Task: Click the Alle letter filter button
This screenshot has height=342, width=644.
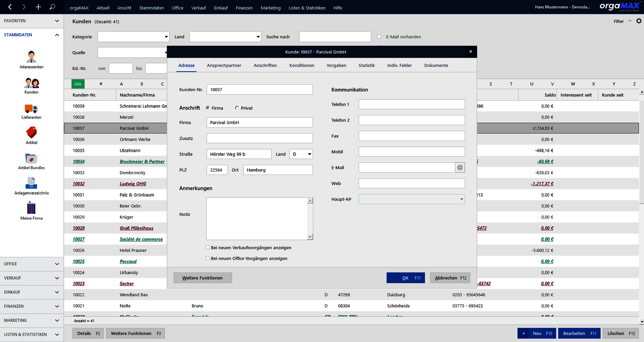Action: (78, 84)
